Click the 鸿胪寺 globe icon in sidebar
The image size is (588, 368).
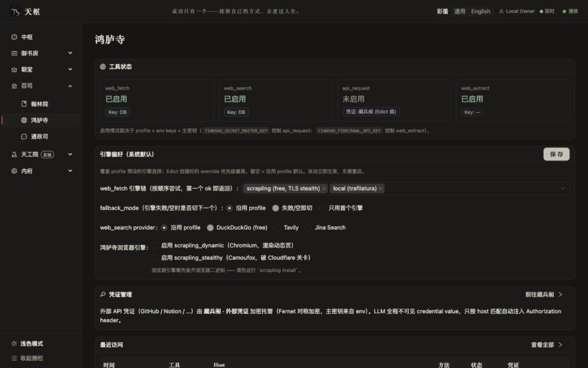click(x=24, y=120)
